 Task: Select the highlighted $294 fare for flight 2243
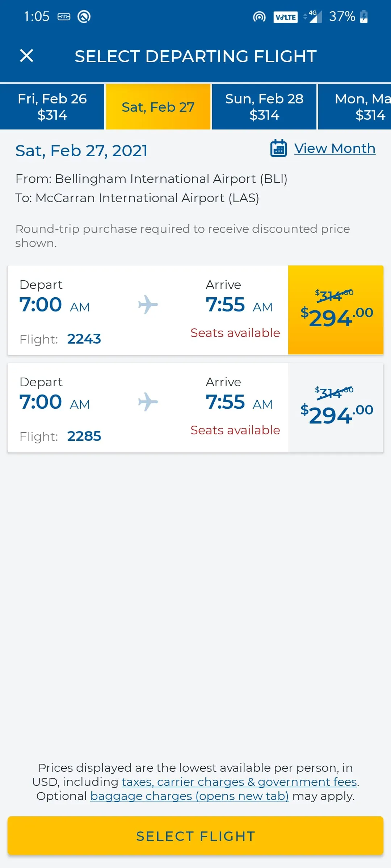[336, 310]
